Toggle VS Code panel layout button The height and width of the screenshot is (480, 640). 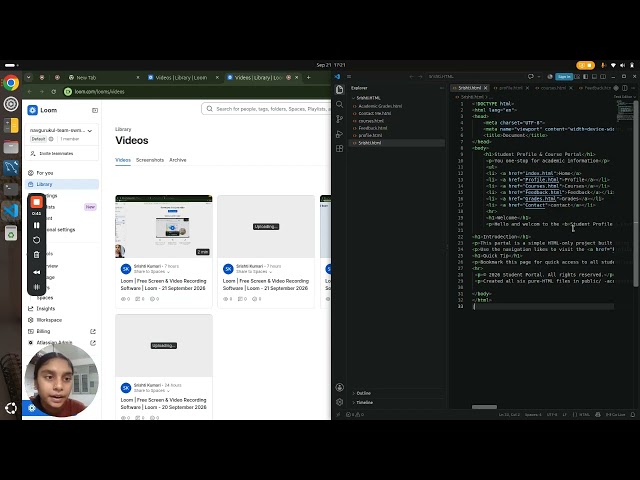[594, 76]
